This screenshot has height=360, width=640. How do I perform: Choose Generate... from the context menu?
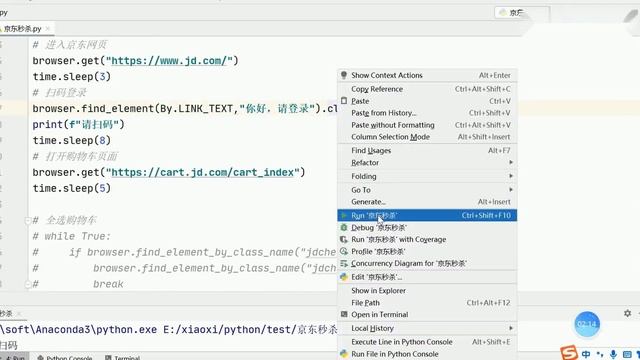click(x=427, y=202)
